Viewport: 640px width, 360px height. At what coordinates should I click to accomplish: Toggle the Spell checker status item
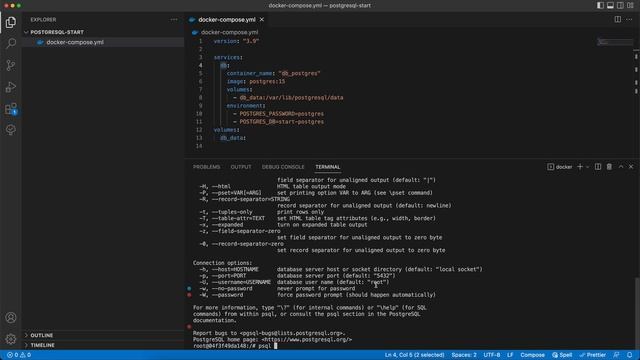tap(562, 355)
